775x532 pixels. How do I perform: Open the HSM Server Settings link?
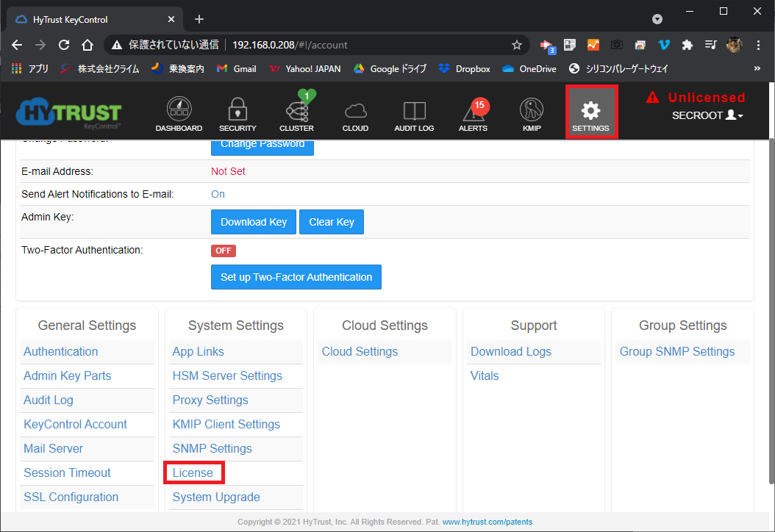(x=227, y=376)
